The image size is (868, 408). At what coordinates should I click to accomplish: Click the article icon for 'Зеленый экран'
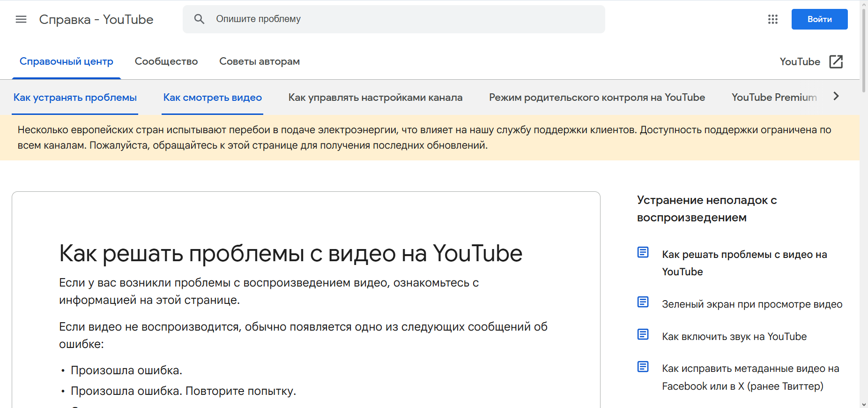tap(643, 302)
